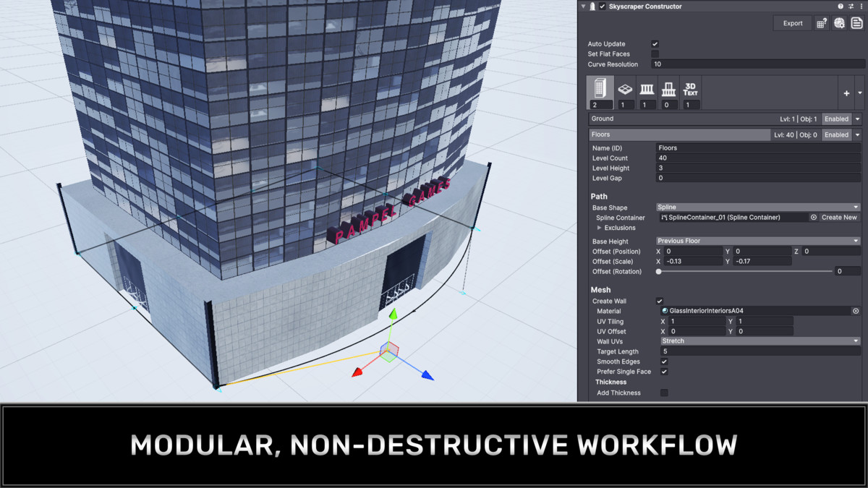The height and width of the screenshot is (488, 868).
Task: Select the railing module icon
Action: click(x=668, y=88)
